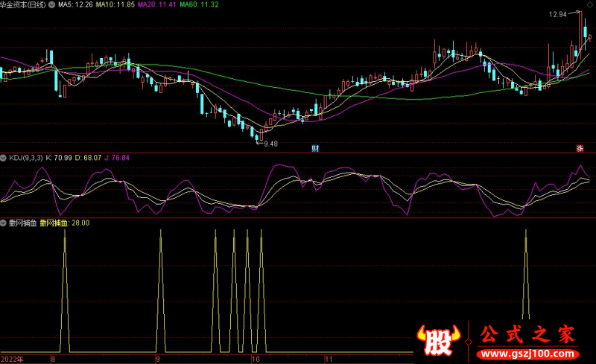Select the MA20 moving average label
This screenshot has height=364, width=596.
[161, 4]
